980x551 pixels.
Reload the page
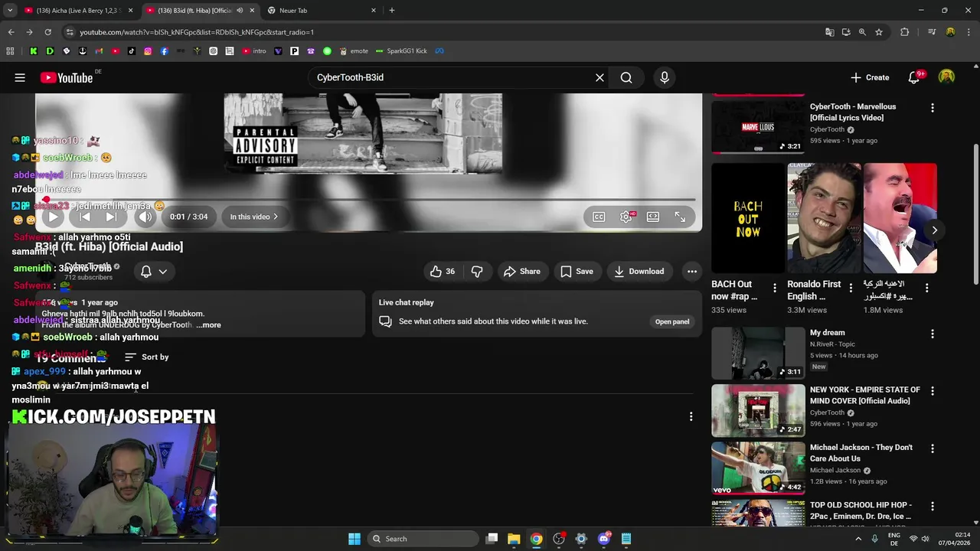pos(47,32)
